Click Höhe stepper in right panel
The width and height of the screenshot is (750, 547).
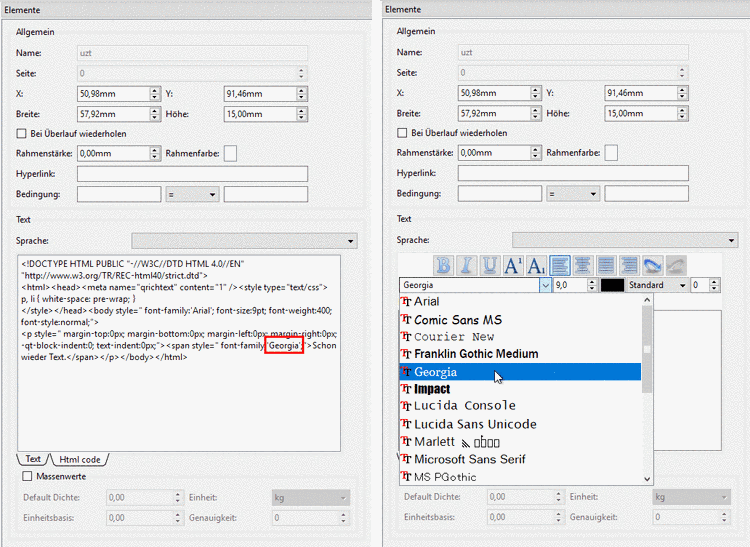coord(682,113)
